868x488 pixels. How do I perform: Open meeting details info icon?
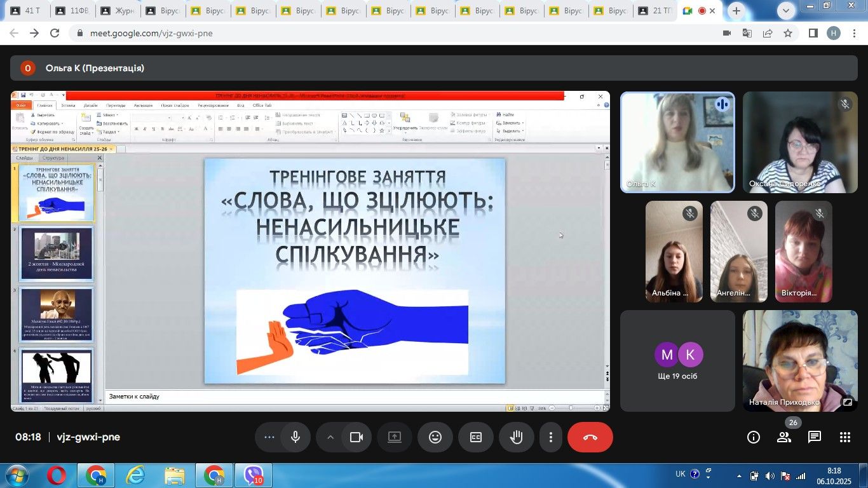coord(754,437)
